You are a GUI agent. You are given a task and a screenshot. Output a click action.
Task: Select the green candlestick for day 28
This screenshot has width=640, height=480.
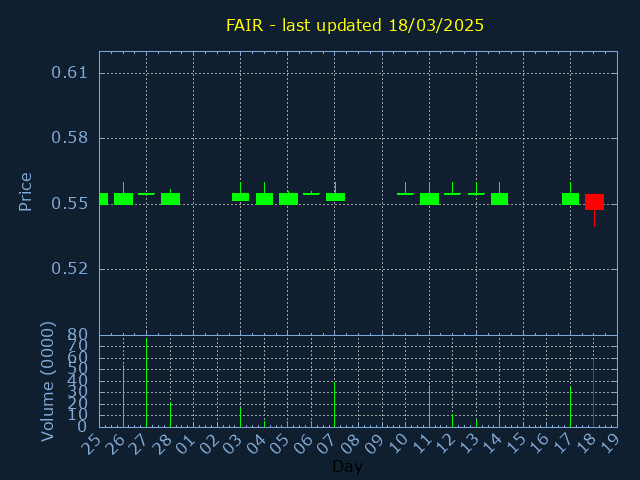click(170, 199)
